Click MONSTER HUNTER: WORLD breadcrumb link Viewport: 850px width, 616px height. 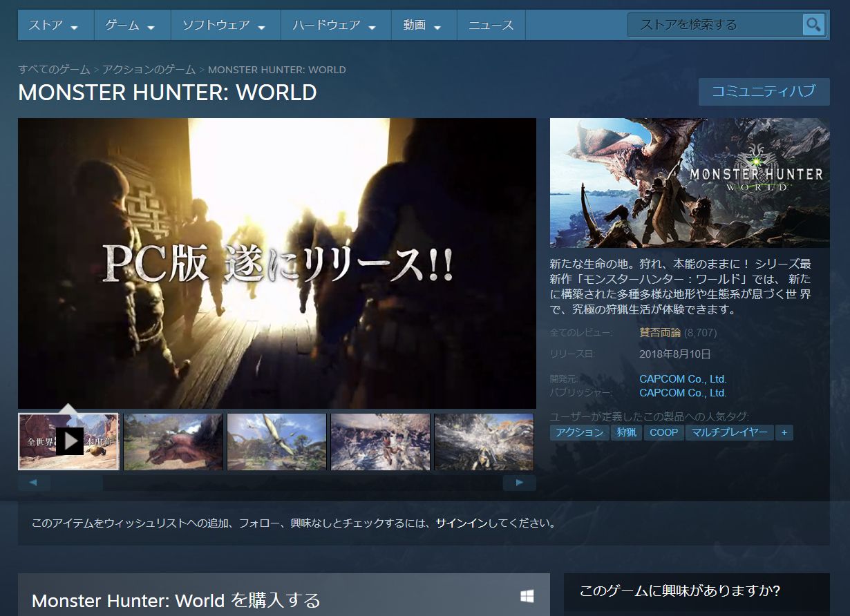coord(277,70)
